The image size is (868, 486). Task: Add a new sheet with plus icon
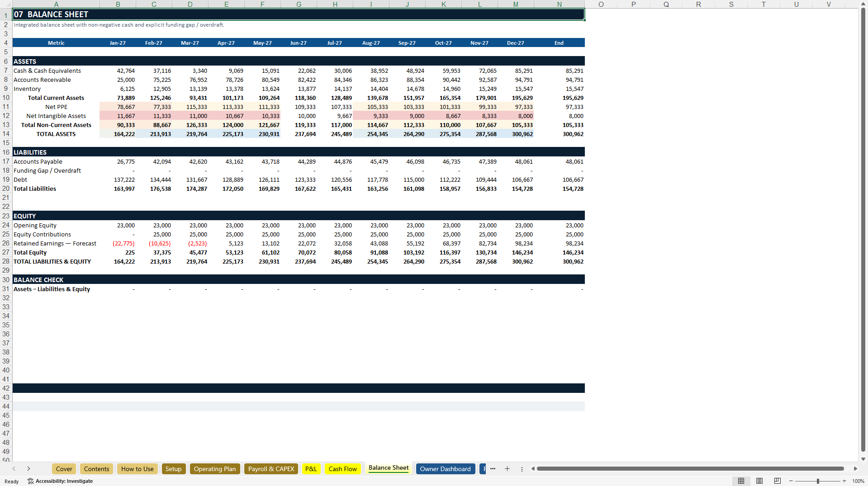(x=507, y=469)
